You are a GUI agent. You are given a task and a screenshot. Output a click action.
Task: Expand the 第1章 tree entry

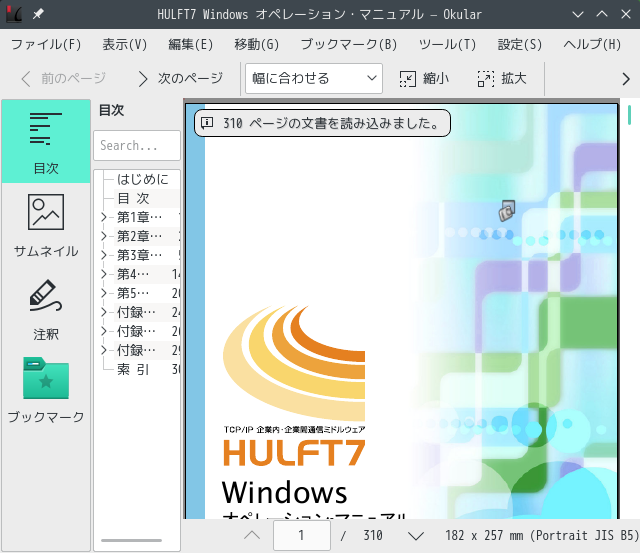(x=104, y=217)
